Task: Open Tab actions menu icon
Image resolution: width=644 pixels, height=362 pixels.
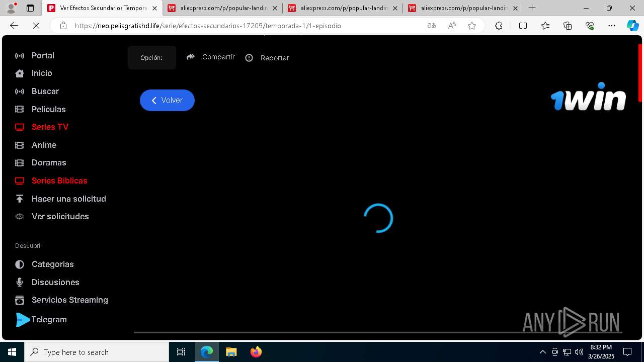Action: (x=30, y=8)
